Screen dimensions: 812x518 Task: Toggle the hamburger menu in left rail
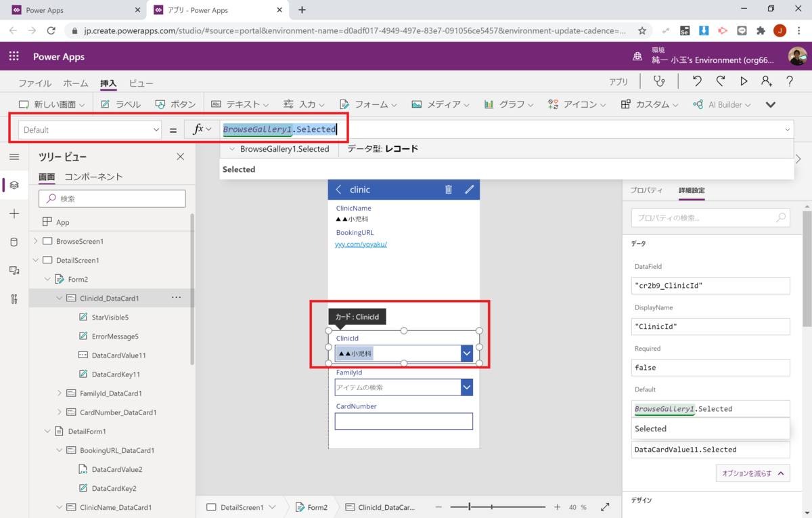point(14,156)
